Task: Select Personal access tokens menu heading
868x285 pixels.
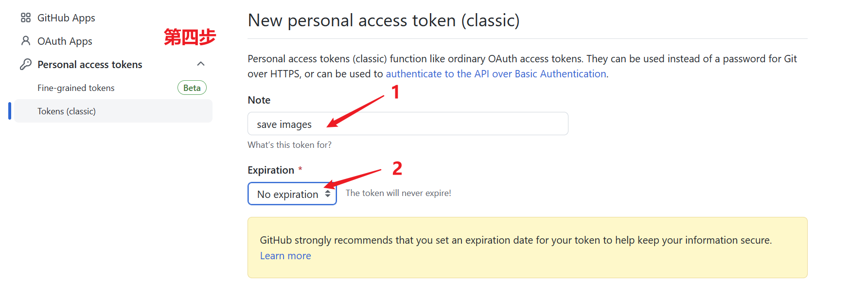Action: (x=90, y=65)
